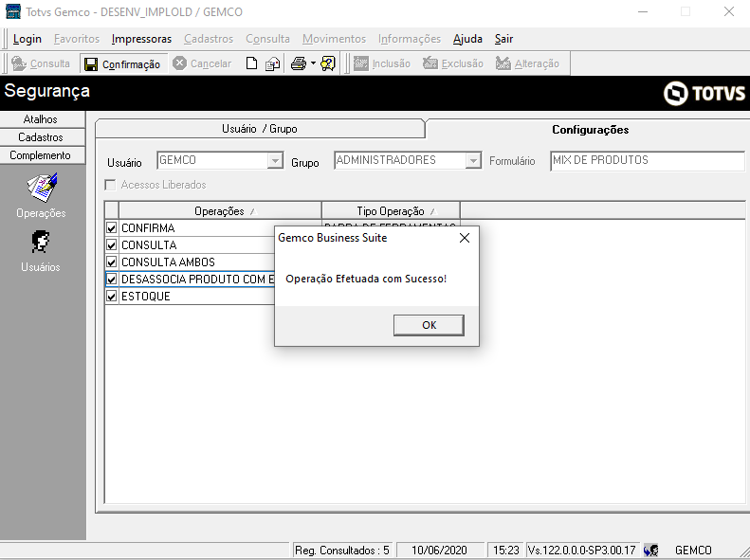Click the help question mark toolbar icon
Image resolution: width=750 pixels, height=560 pixels.
coord(328,63)
